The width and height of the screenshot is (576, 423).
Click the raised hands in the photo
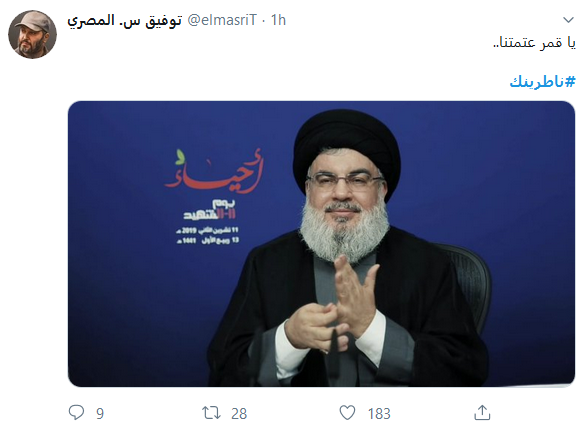pos(332,305)
